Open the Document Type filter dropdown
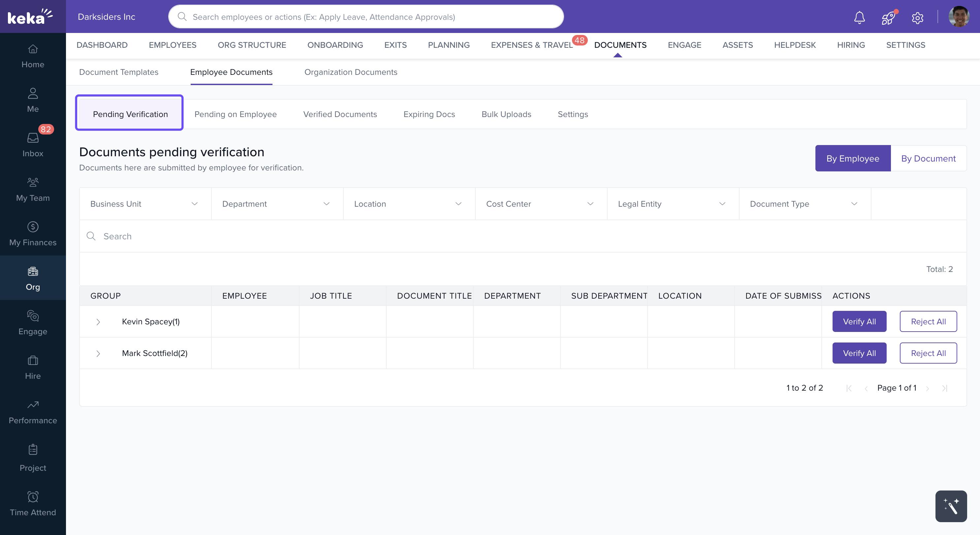The width and height of the screenshot is (980, 535). click(x=804, y=204)
